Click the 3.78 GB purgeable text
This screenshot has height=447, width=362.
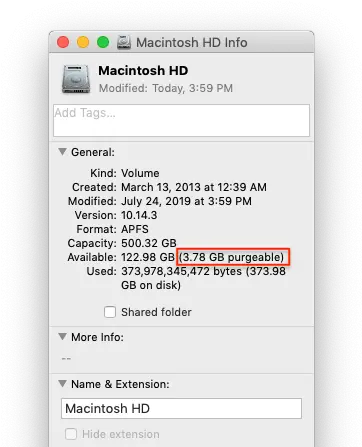[232, 257]
